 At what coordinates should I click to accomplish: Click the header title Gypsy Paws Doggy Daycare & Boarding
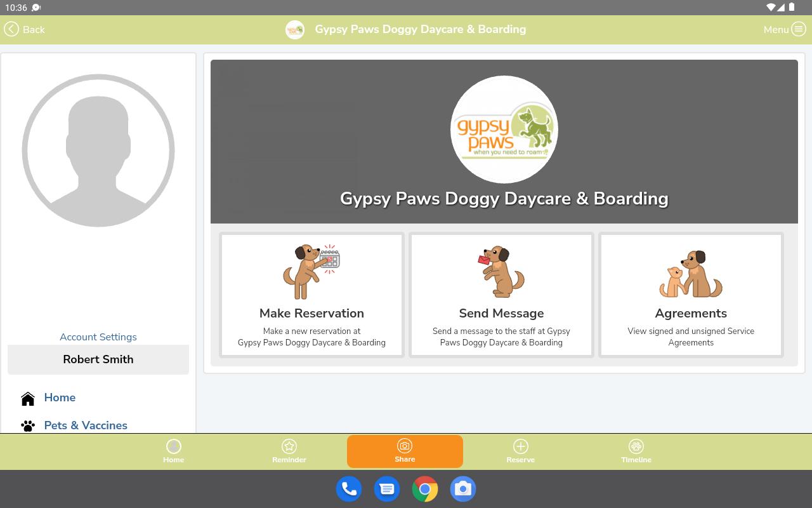421,29
